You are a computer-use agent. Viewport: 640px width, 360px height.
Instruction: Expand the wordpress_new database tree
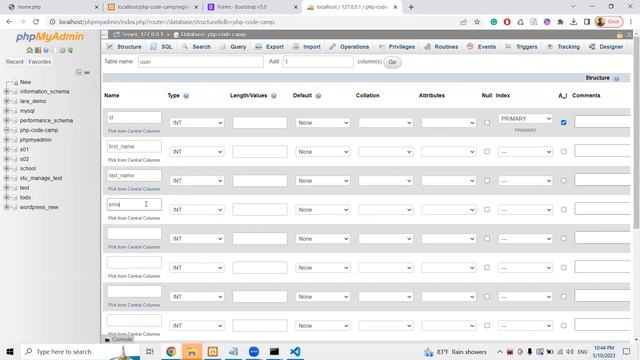click(7, 207)
